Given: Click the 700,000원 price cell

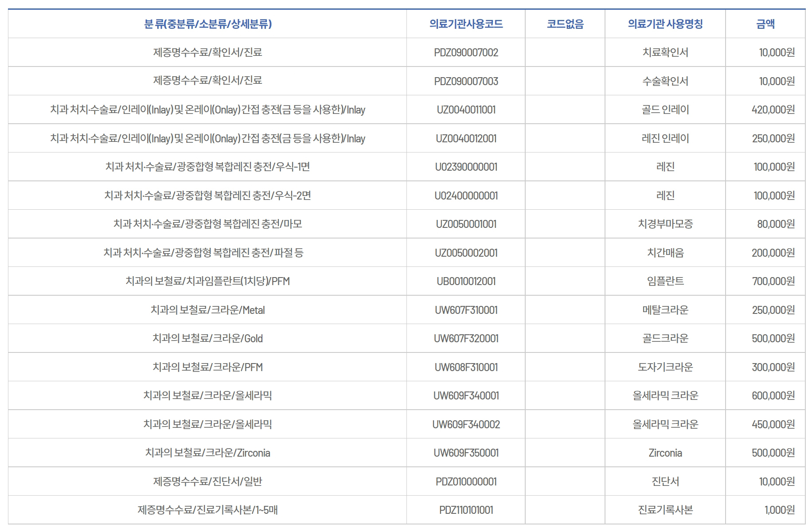Looking at the screenshot, I should [773, 282].
